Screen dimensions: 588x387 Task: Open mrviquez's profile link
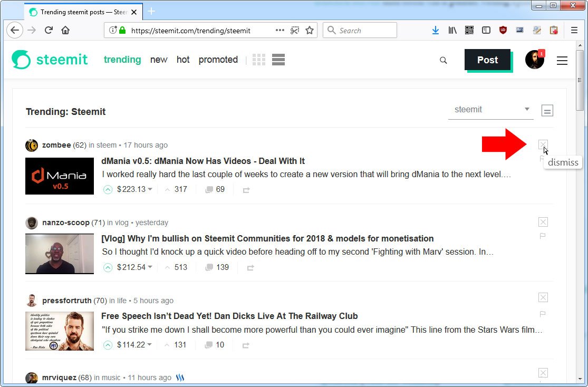[59, 378]
